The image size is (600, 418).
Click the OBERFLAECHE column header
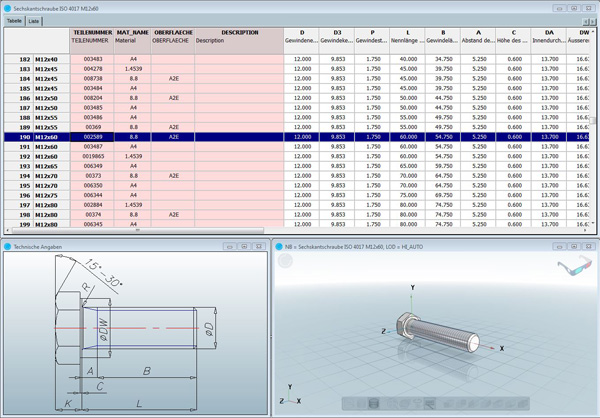coord(173,33)
